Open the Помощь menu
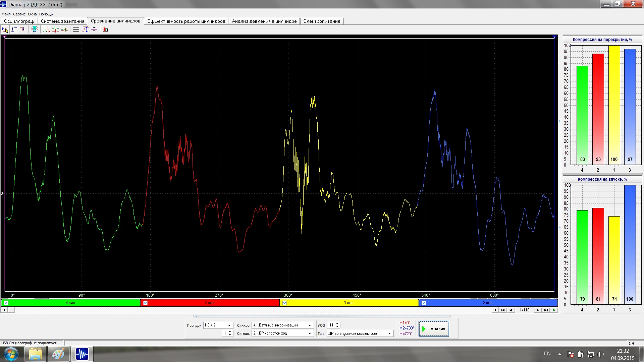 [x=46, y=14]
